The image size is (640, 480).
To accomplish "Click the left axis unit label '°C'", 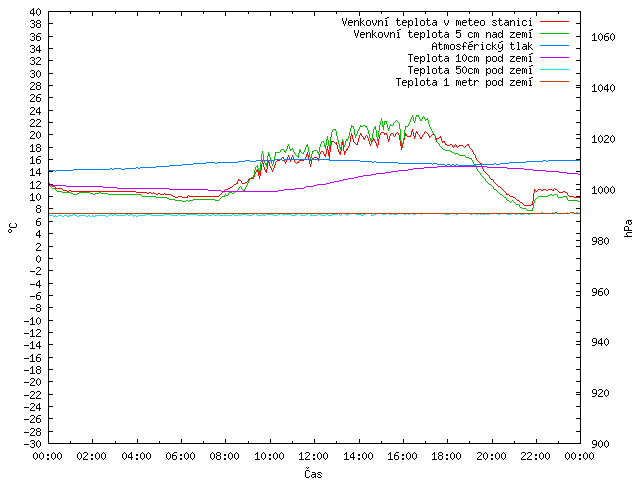I will click(13, 228).
